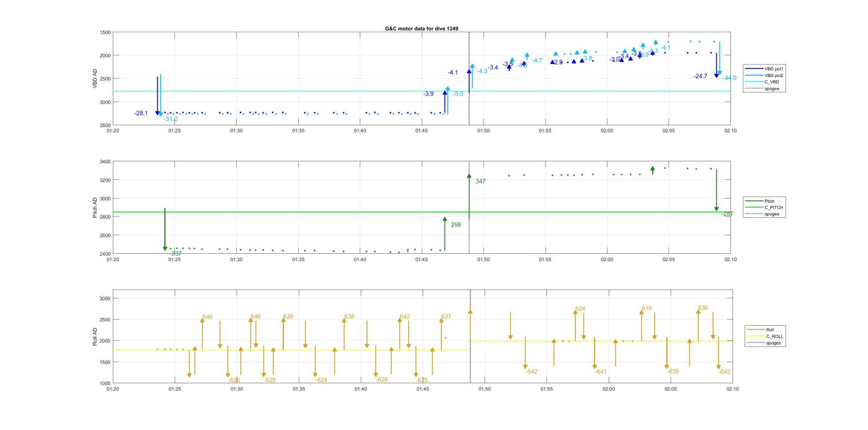This screenshot has width=868, height=430.
Task: Click the "637" roll data label
Action: (x=446, y=316)
